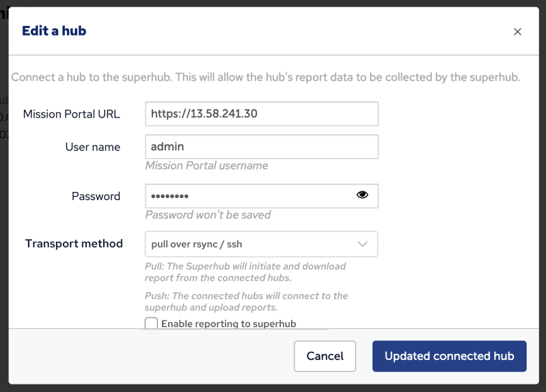Viewport: 546px width, 392px height.
Task: Click the Cancel button
Action: pyautogui.click(x=325, y=356)
